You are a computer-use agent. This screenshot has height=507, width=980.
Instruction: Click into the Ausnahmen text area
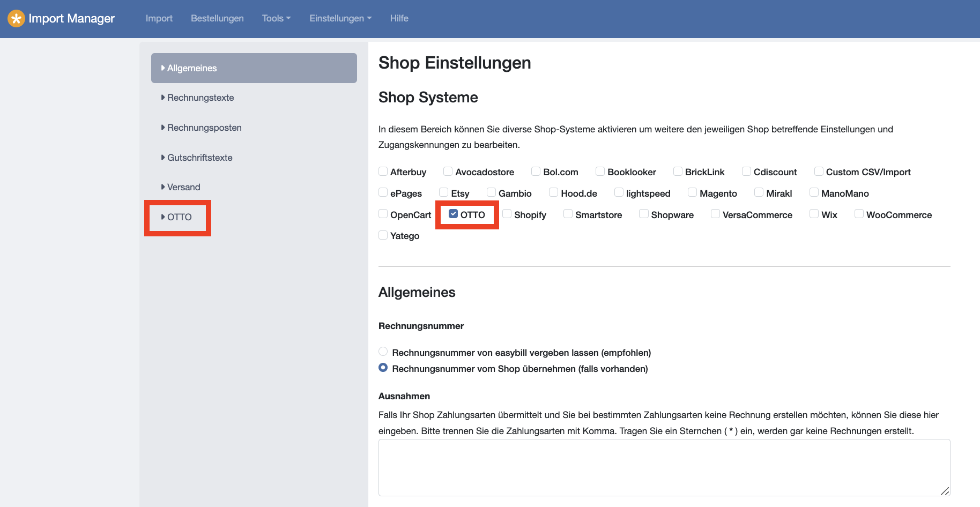[x=664, y=468]
